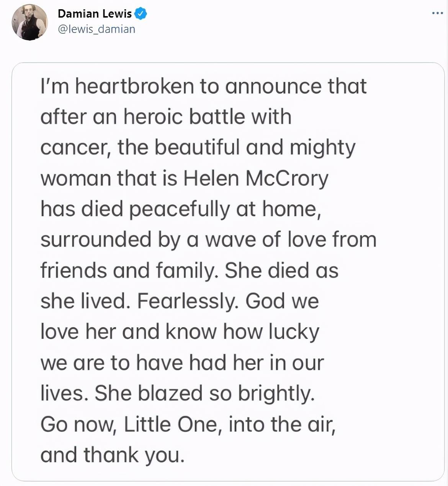448x486 pixels.
Task: Click the word Fearlessly in the statement
Action: tap(188, 301)
